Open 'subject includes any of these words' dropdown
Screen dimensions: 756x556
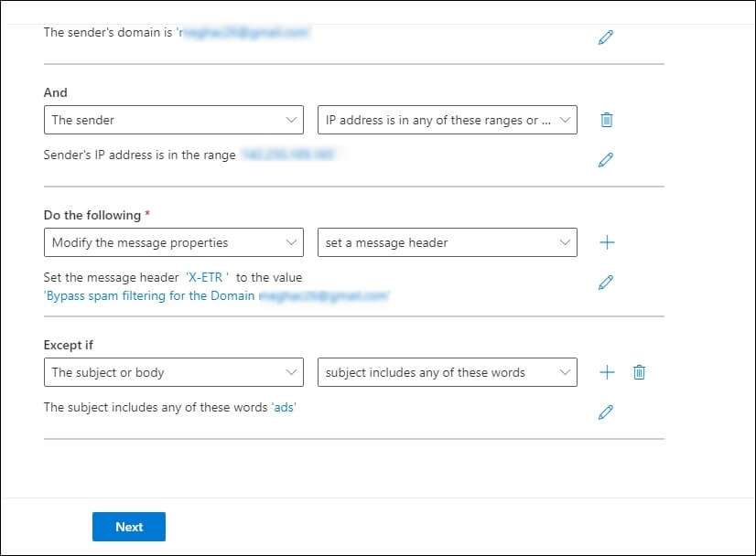[x=448, y=372]
